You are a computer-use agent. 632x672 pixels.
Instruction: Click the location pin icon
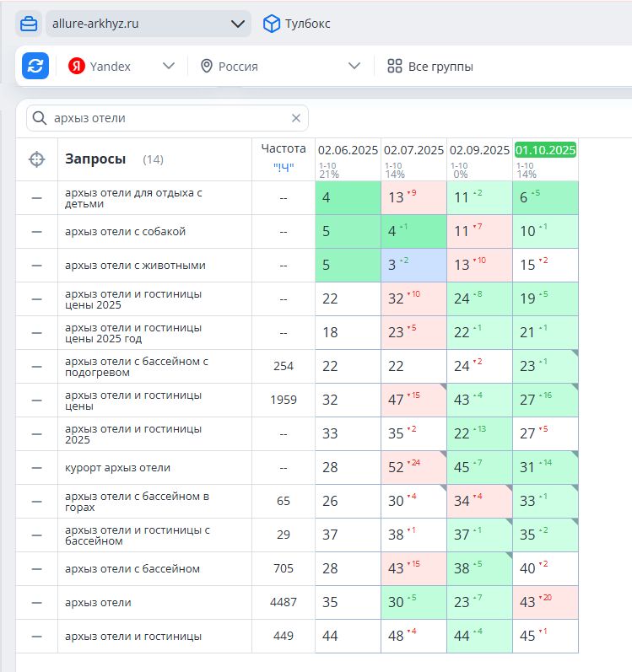[206, 66]
